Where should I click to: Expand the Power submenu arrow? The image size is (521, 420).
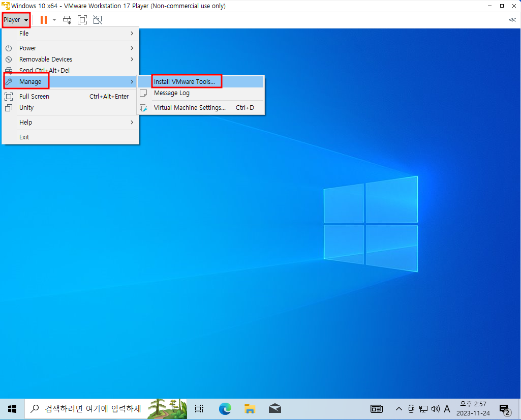click(x=132, y=48)
